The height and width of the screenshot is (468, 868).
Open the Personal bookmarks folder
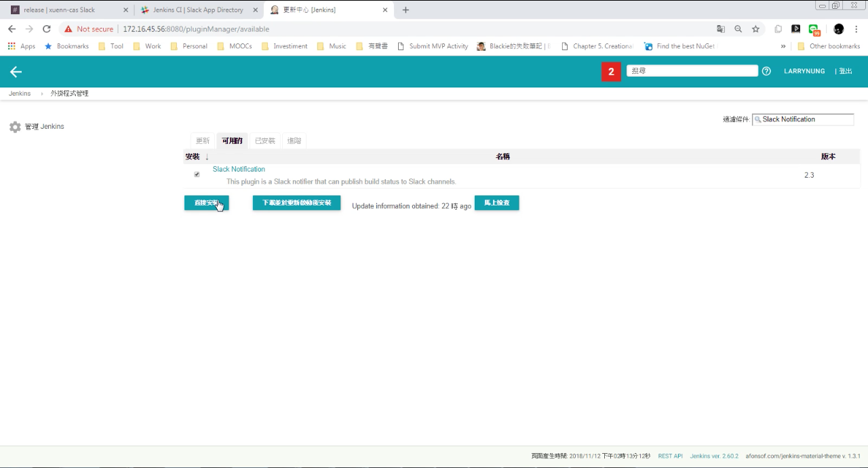pos(189,46)
